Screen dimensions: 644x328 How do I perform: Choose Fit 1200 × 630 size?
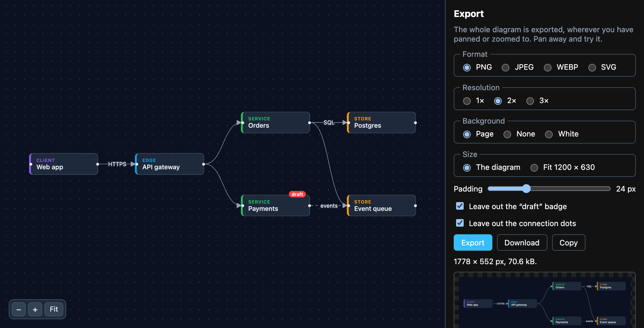534,168
